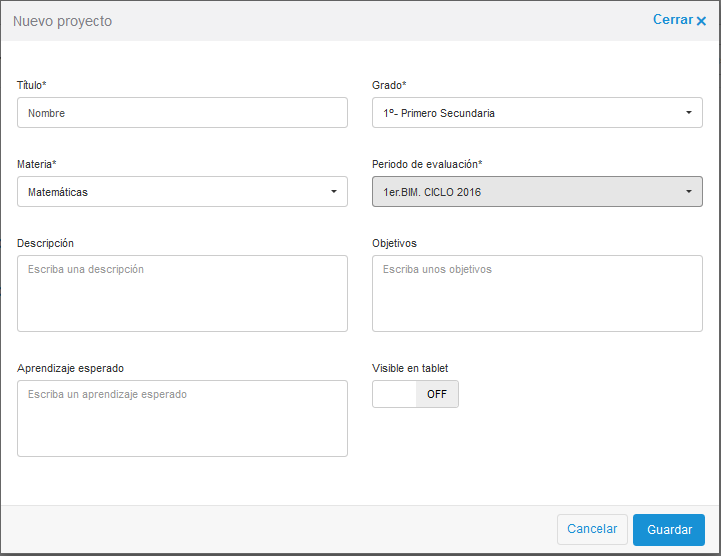The width and height of the screenshot is (721, 556).
Task: Select the Descripción label text
Action: tap(45, 243)
